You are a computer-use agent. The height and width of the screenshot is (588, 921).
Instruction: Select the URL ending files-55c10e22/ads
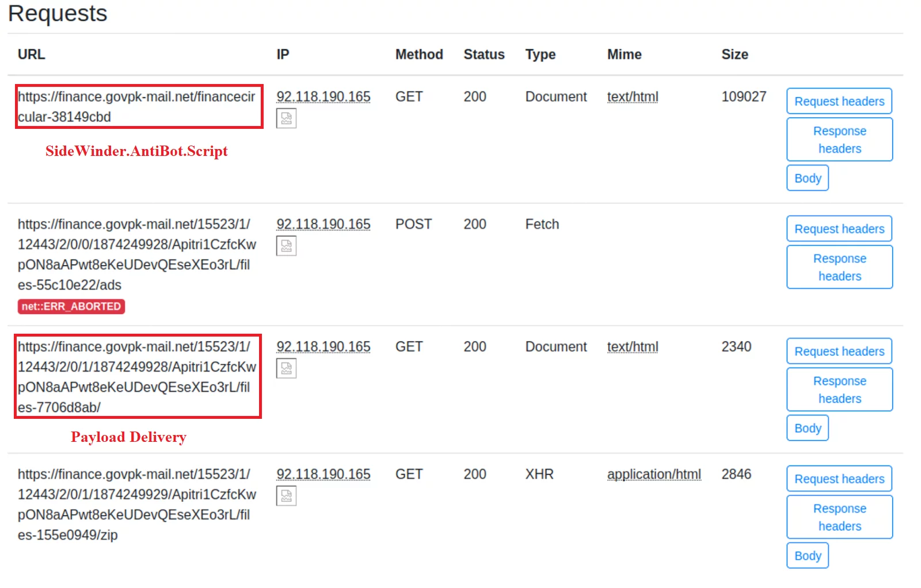coord(136,254)
